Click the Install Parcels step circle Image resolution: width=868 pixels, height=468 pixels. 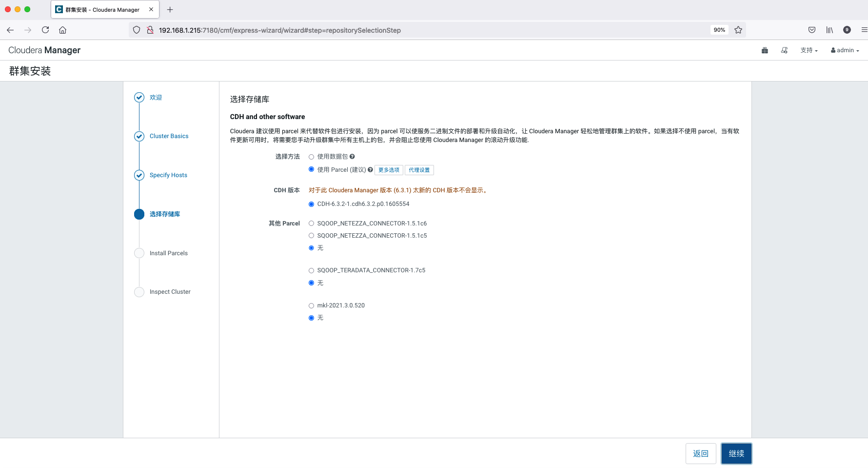pos(139,253)
